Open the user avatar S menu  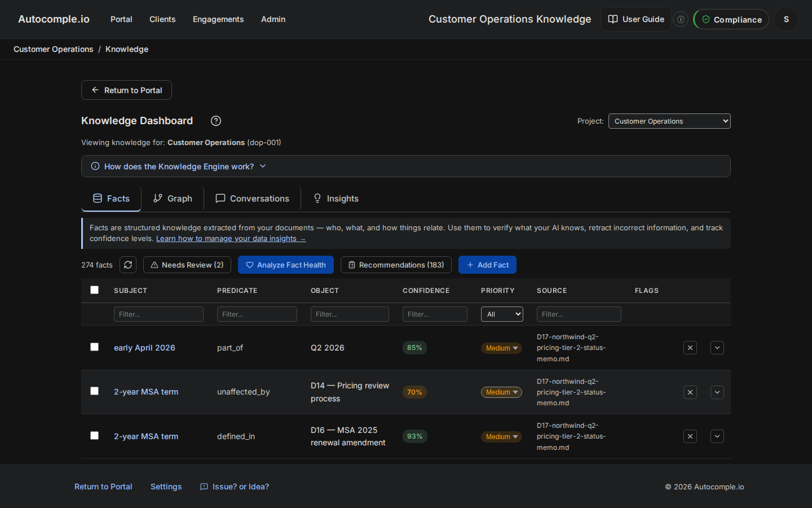(786, 19)
